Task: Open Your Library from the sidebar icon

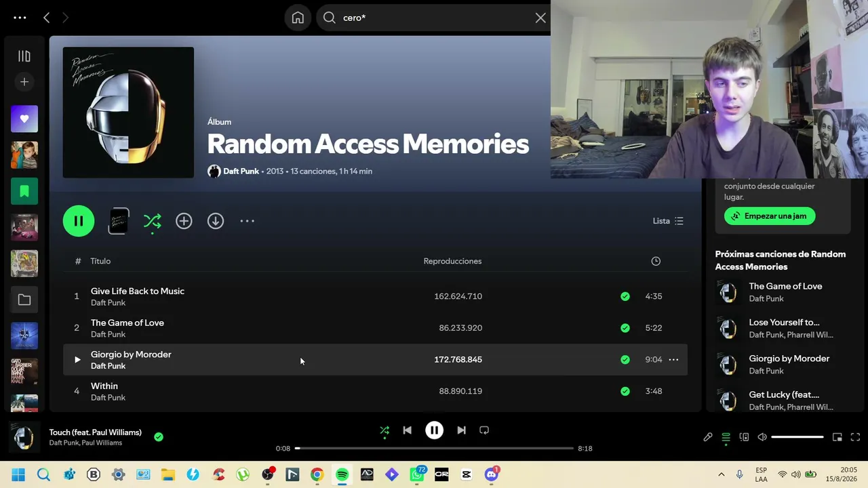Action: (24, 56)
